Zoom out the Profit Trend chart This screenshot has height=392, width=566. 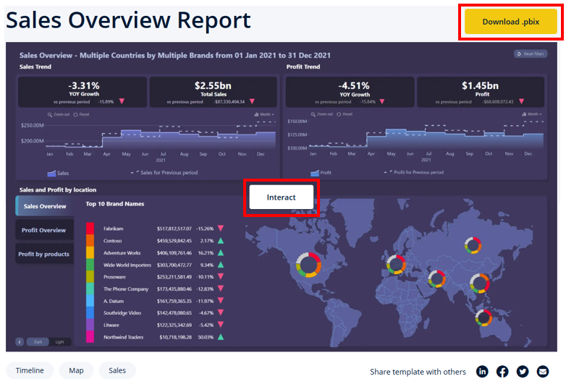pyautogui.click(x=322, y=114)
